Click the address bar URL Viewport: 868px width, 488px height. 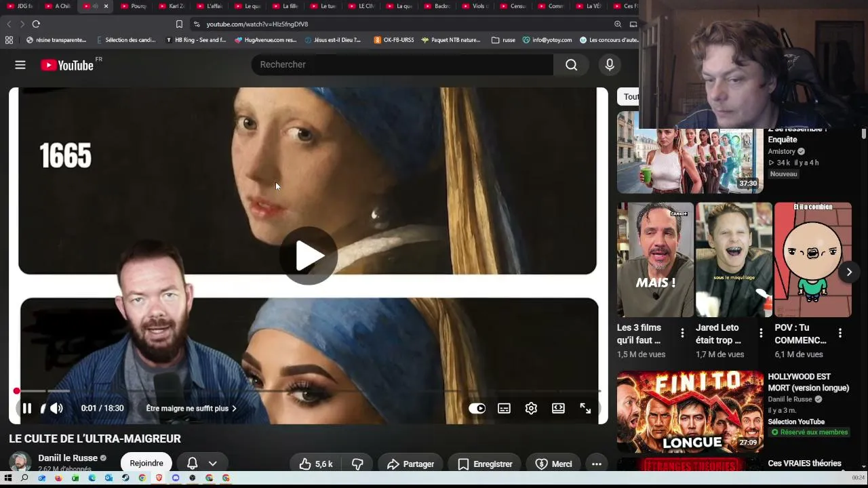point(257,24)
